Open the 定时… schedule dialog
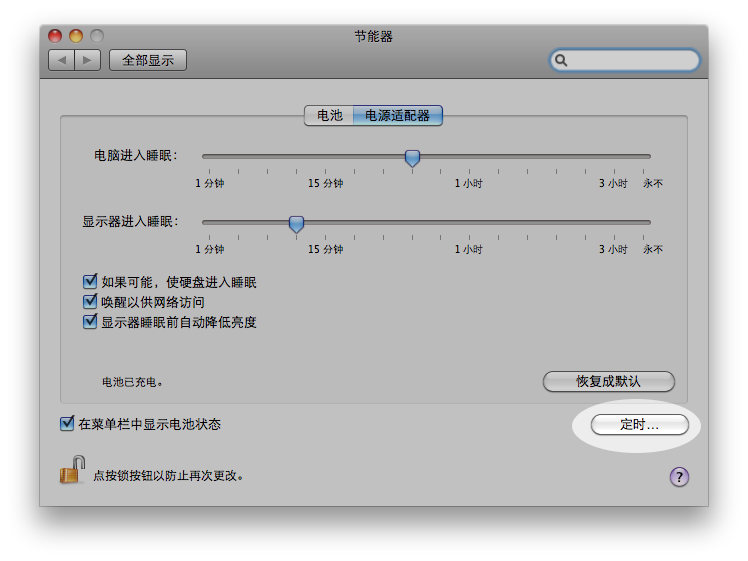The image size is (748, 561). point(639,424)
